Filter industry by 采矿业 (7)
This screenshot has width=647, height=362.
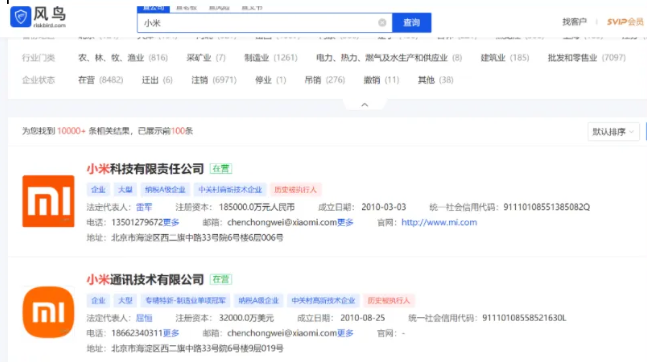tap(206, 58)
